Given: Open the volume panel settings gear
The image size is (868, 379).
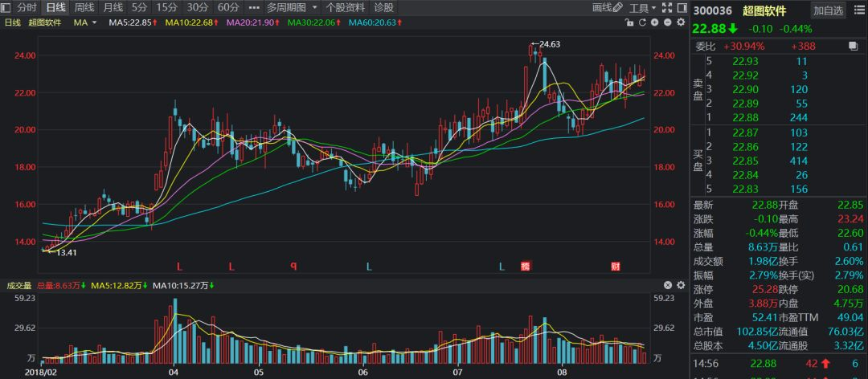Looking at the screenshot, I should pyautogui.click(x=681, y=286).
